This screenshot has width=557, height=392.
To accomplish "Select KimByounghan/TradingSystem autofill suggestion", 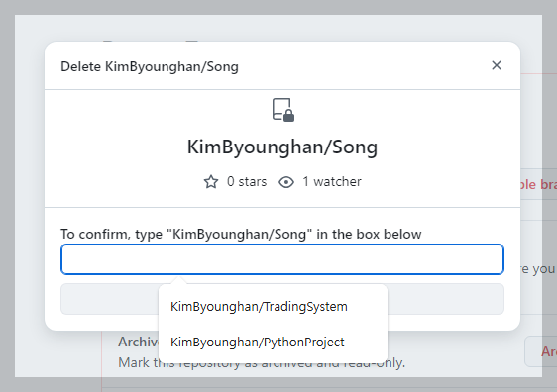I will [x=273, y=307].
